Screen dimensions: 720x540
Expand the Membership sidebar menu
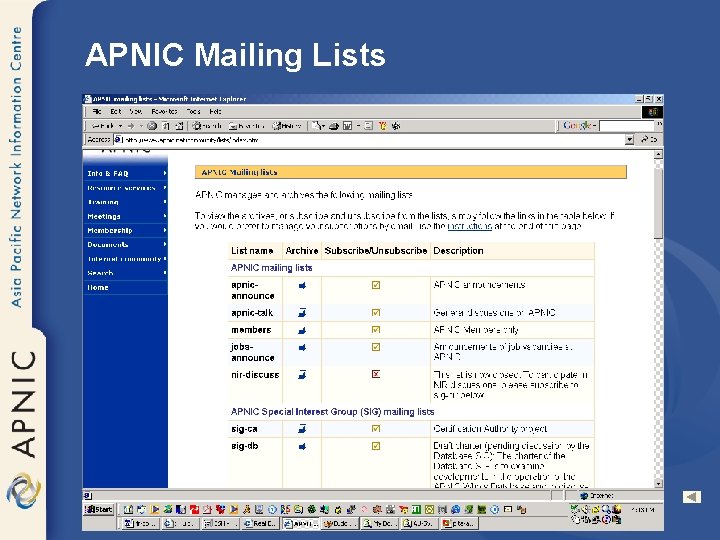pyautogui.click(x=125, y=231)
